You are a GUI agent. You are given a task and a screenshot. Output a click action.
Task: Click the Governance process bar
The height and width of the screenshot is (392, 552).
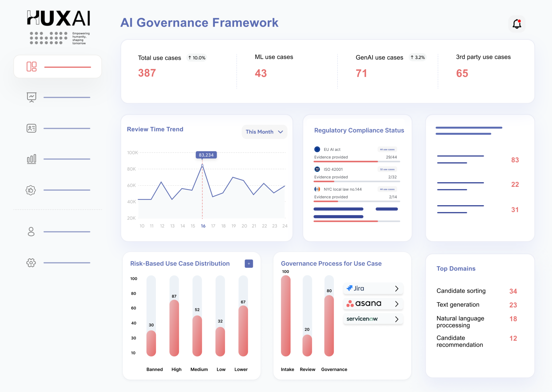(x=329, y=325)
